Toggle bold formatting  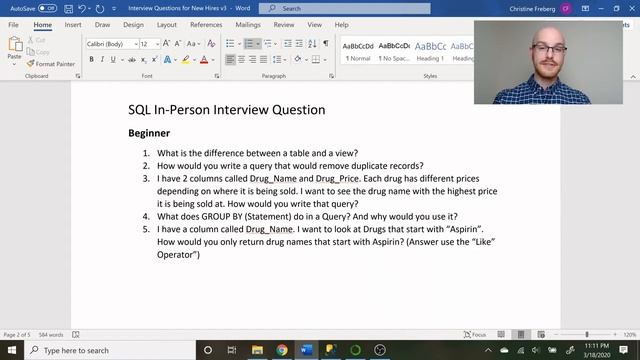[x=91, y=60]
